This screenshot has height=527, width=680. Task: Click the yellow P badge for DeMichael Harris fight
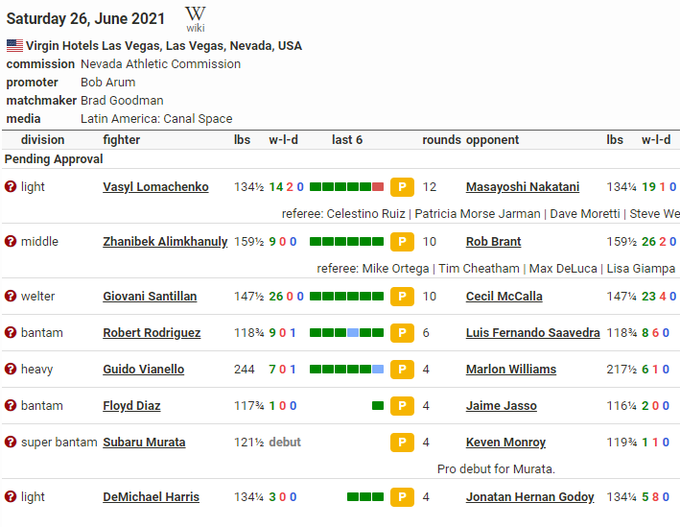pos(402,497)
